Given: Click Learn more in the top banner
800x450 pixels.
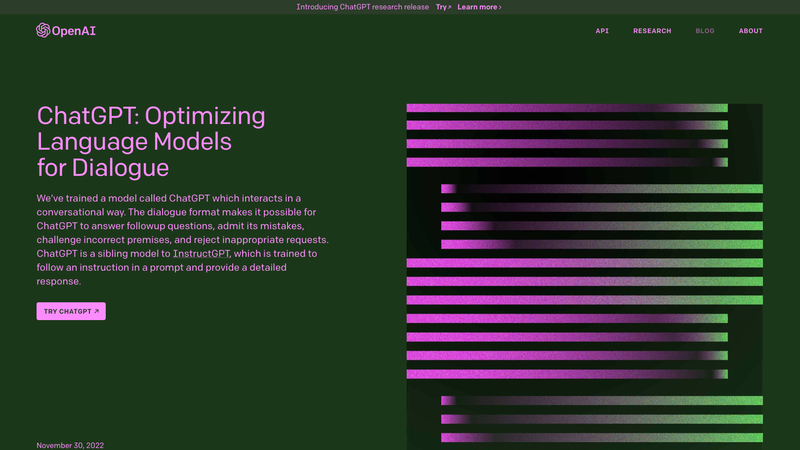Looking at the screenshot, I should (479, 7).
